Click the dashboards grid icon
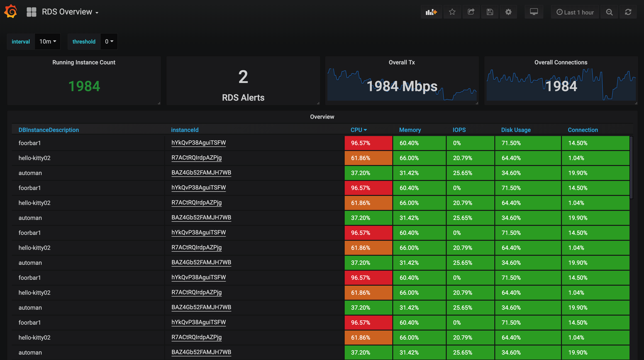This screenshot has width=644, height=360. 32,12
